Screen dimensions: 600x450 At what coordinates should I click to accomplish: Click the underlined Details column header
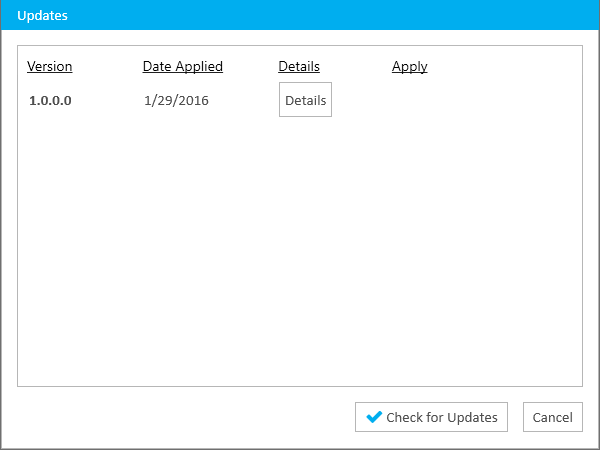(299, 66)
